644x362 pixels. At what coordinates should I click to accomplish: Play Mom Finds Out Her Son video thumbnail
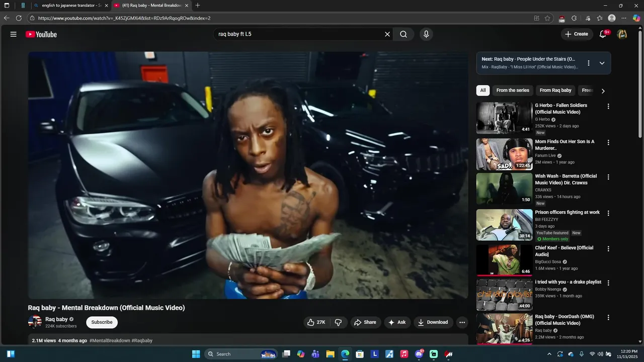[504, 154]
